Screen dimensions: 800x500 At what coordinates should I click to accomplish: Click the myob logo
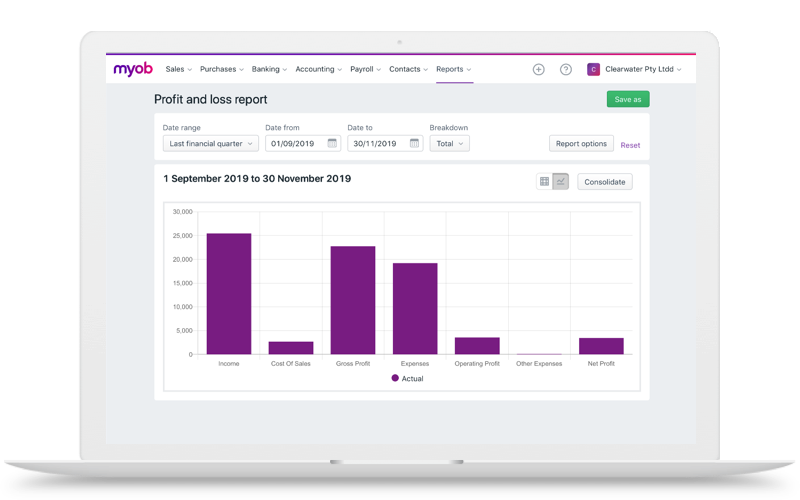(133, 69)
